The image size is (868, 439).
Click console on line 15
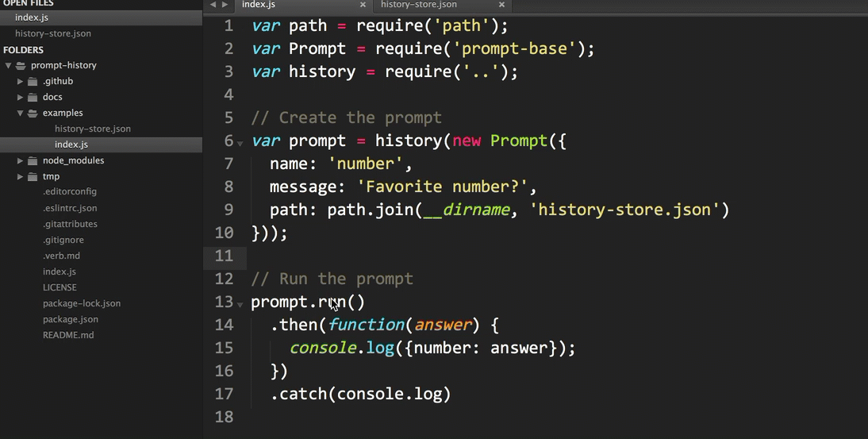point(323,349)
